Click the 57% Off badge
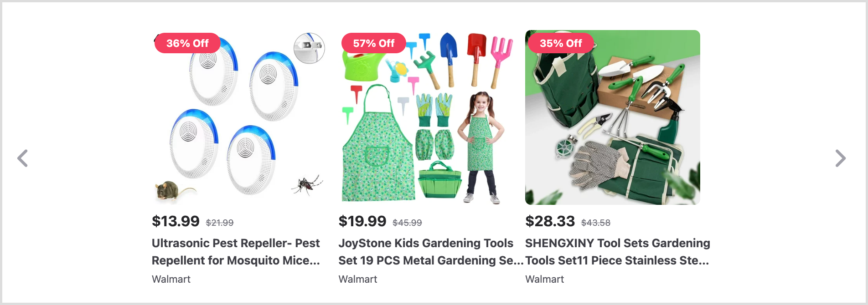This screenshot has height=305, width=868. [x=374, y=43]
